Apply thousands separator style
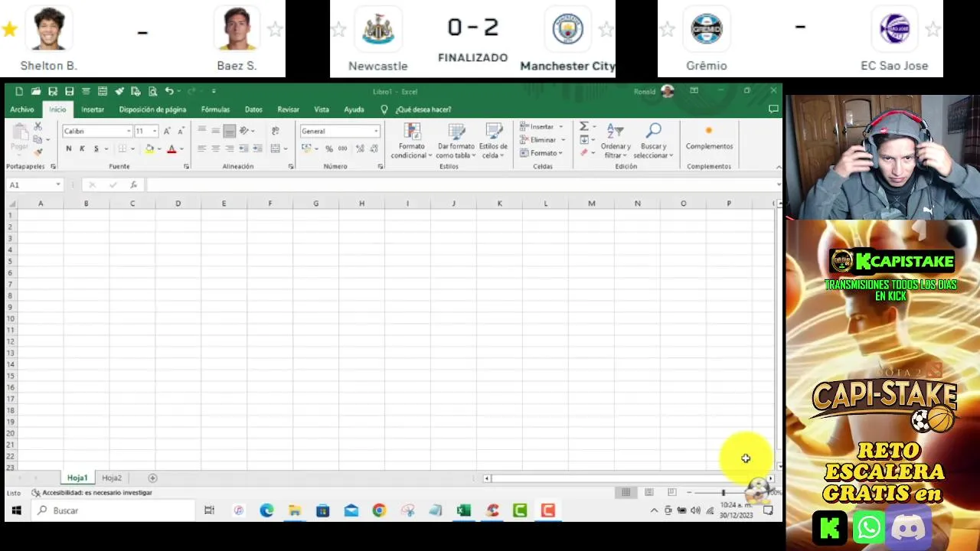 [341, 148]
